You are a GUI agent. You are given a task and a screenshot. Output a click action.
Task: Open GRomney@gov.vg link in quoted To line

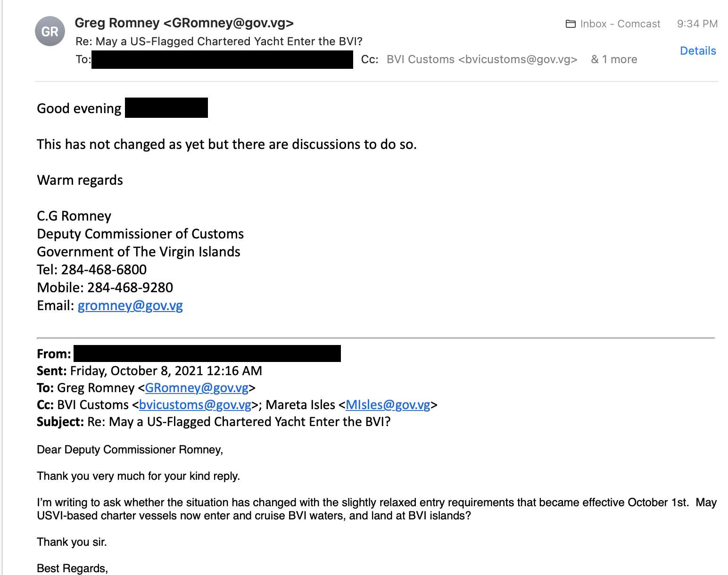click(197, 388)
